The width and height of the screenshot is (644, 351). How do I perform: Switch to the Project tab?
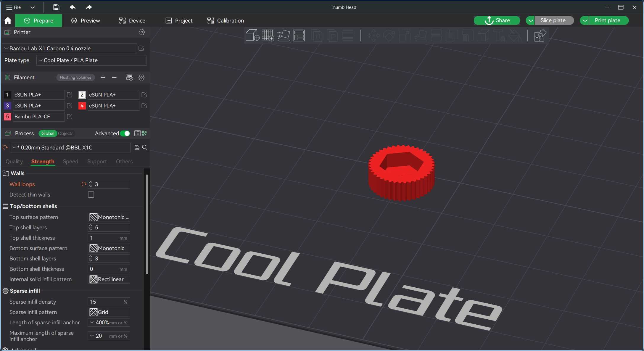179,20
